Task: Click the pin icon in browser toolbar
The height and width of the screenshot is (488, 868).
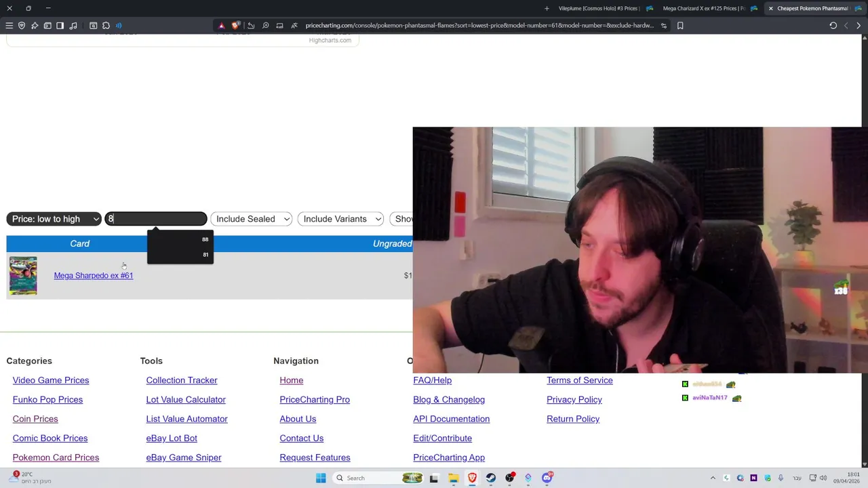Action: tap(35, 26)
